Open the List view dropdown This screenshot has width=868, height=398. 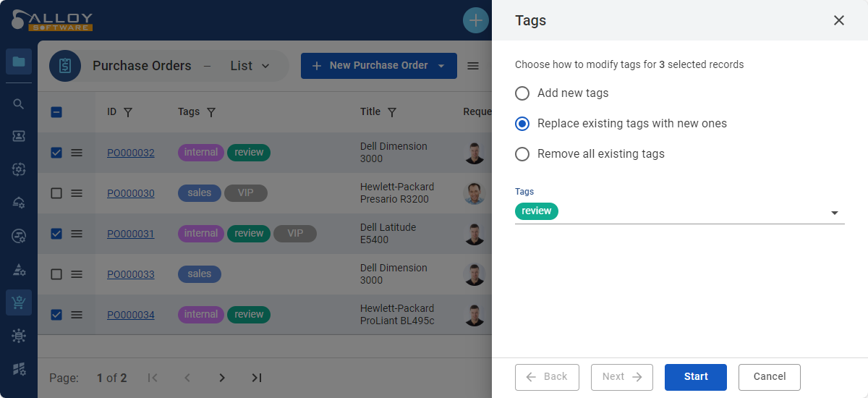click(250, 66)
